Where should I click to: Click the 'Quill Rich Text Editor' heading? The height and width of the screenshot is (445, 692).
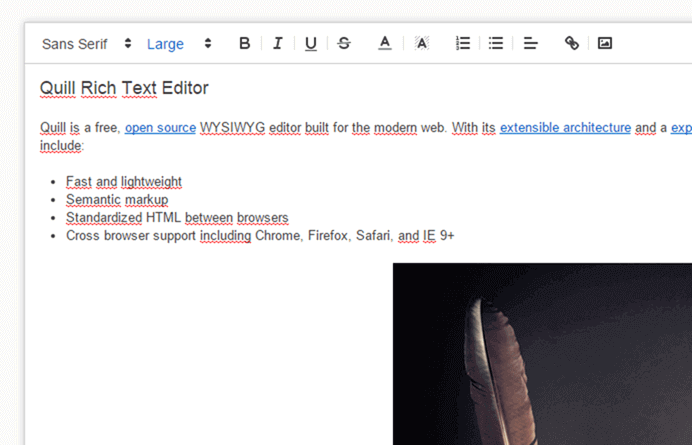[124, 88]
